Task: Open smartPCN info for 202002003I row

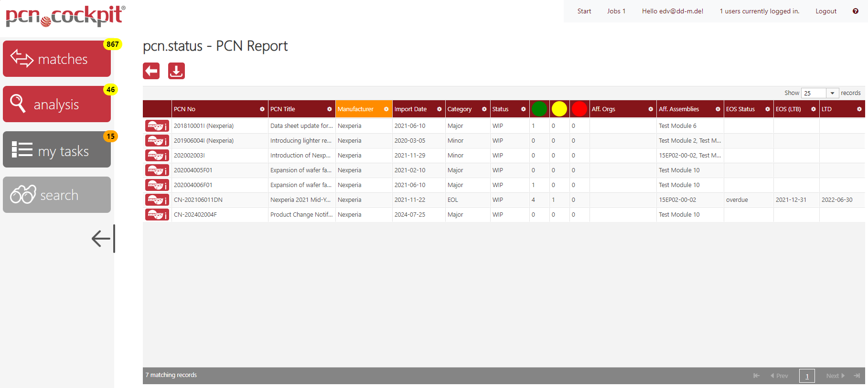Action: 157,156
